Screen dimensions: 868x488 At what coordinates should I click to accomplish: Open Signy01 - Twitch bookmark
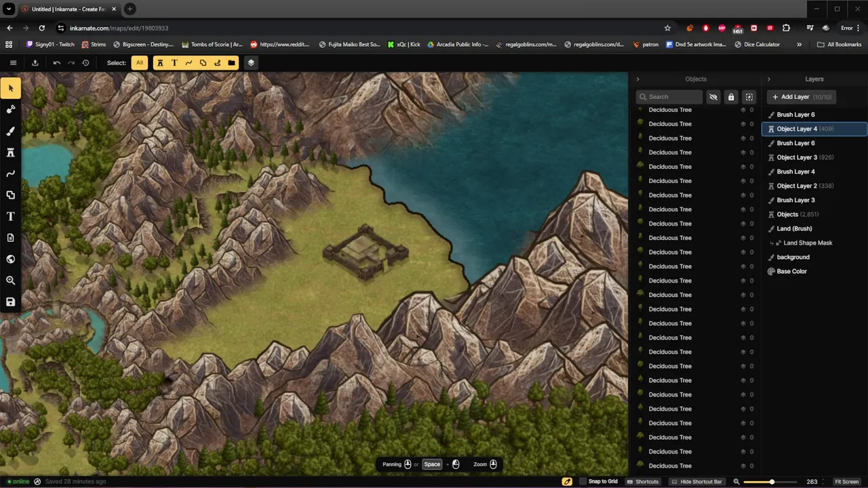point(50,45)
